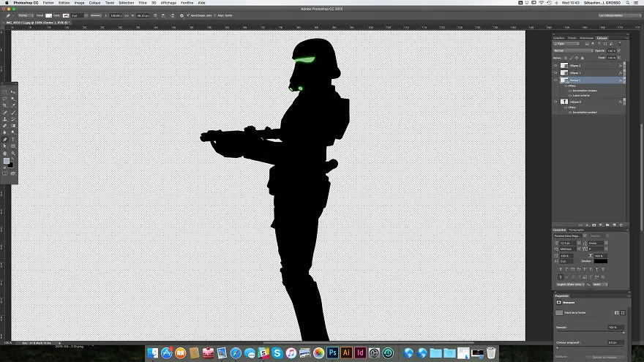Select the Horizontal Type tool

click(13, 140)
